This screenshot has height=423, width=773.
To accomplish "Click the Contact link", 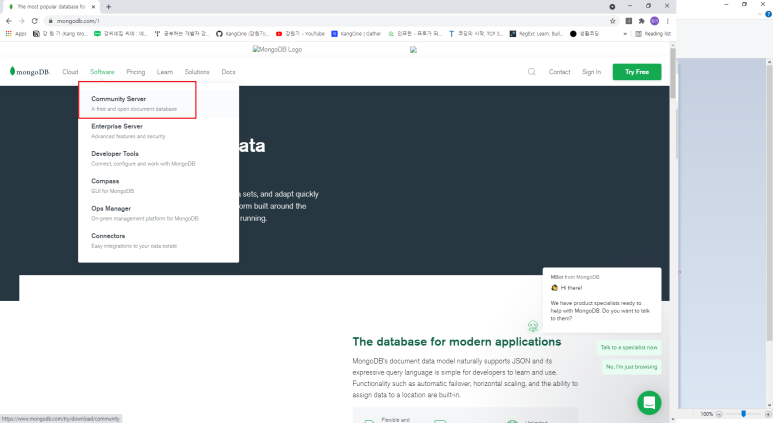I will tap(559, 71).
